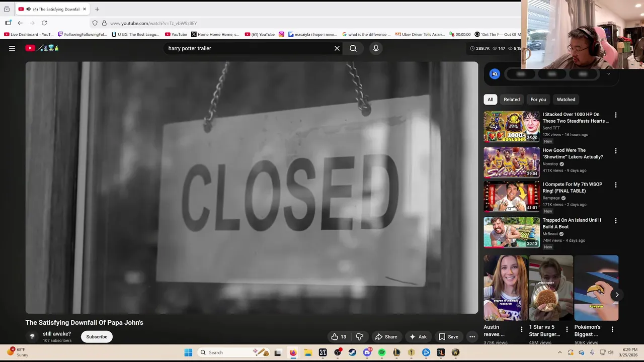This screenshot has height=362, width=644.
Task: Open the "still awake?" channel name link
Action: (57, 334)
